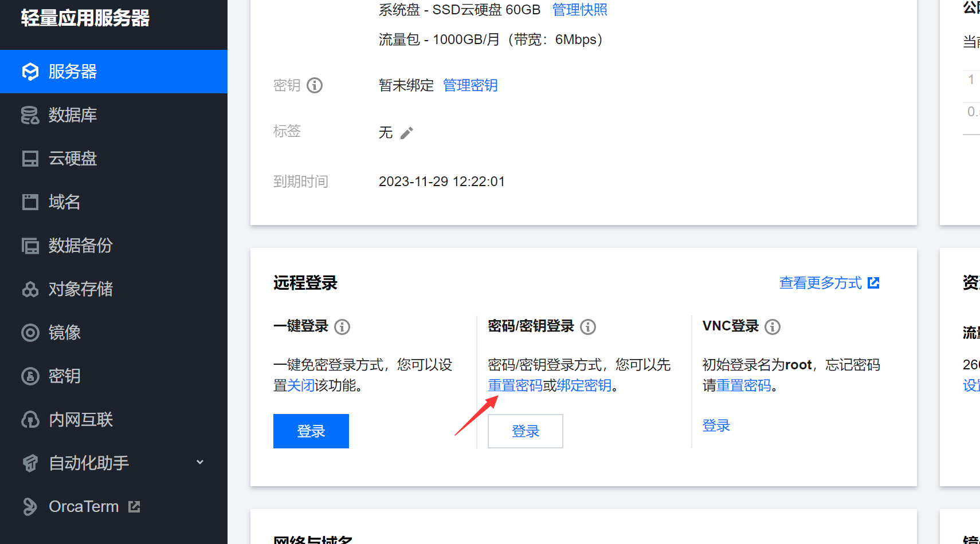Click the 系统盘 - SSD云硬盘 60GB text
Image resolution: width=980 pixels, height=544 pixels.
460,10
